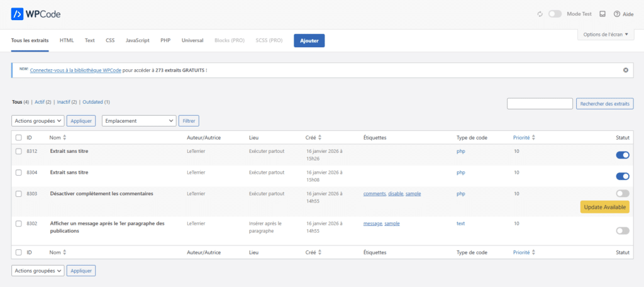Screen dimensions: 644x287
Task: Check the checkbox for snippet 8304
Action: (x=19, y=172)
